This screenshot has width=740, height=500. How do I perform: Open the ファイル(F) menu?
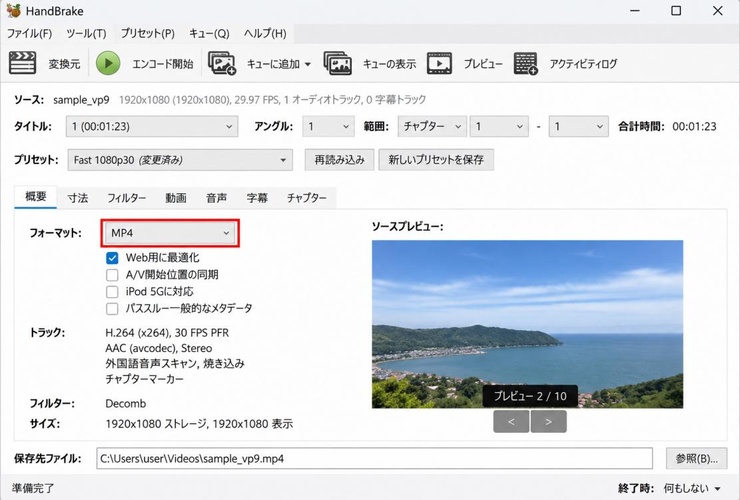(29, 34)
